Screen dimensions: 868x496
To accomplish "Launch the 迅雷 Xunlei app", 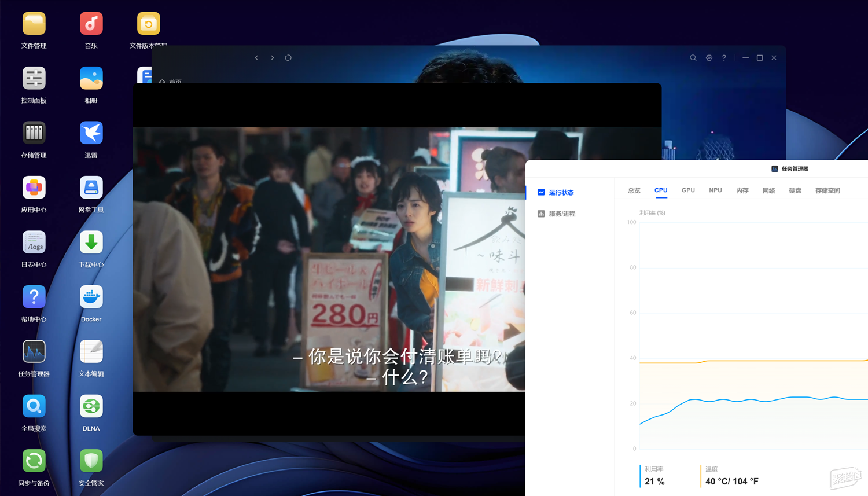I will click(x=91, y=133).
